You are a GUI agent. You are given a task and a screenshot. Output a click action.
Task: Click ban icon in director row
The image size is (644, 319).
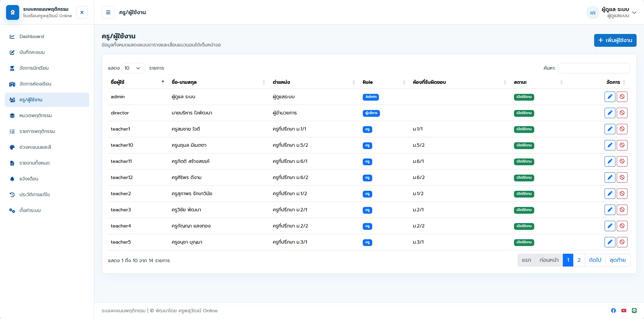point(622,113)
